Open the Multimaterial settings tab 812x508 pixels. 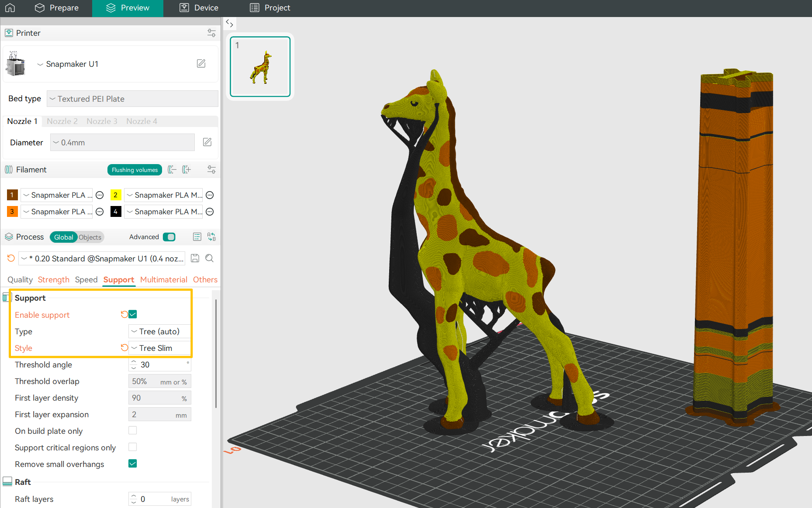163,280
